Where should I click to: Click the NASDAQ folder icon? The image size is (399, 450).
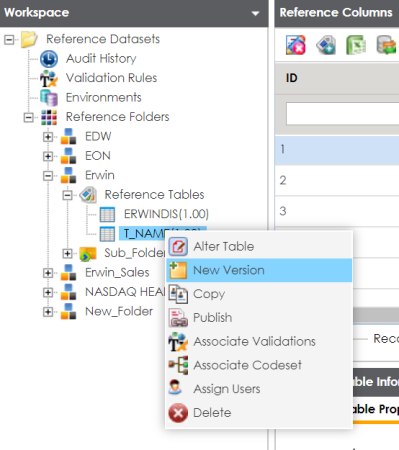tap(68, 292)
